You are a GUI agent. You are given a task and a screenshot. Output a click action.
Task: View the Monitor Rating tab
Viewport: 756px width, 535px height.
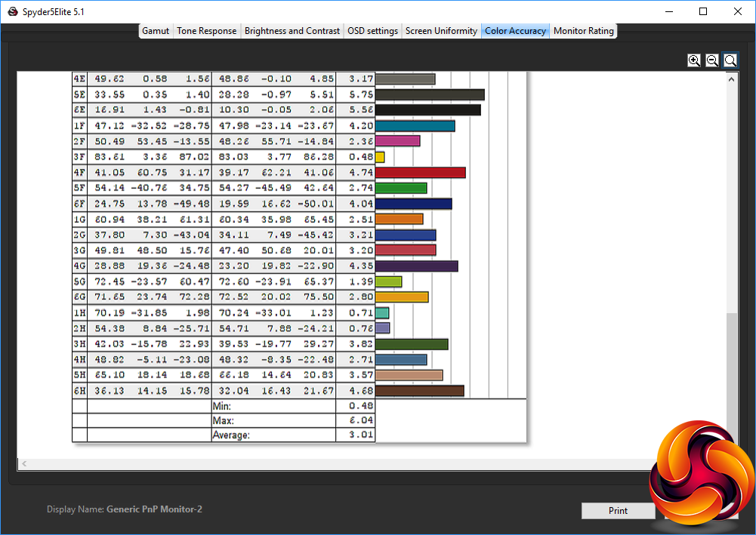pyautogui.click(x=584, y=31)
